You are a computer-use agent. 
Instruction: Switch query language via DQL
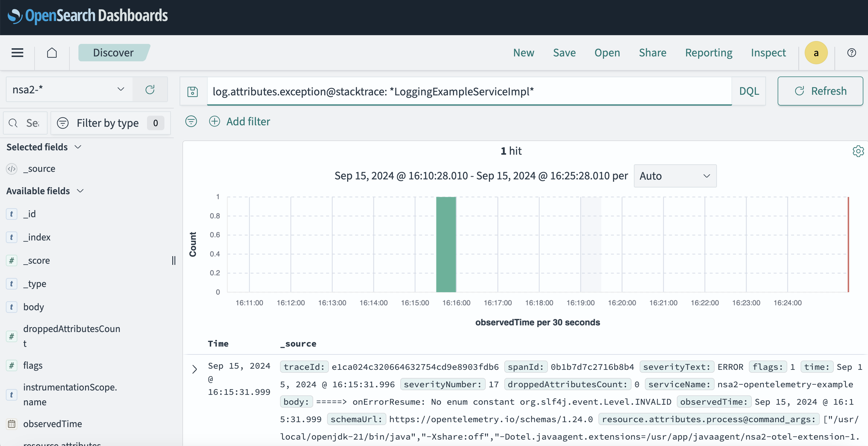749,91
